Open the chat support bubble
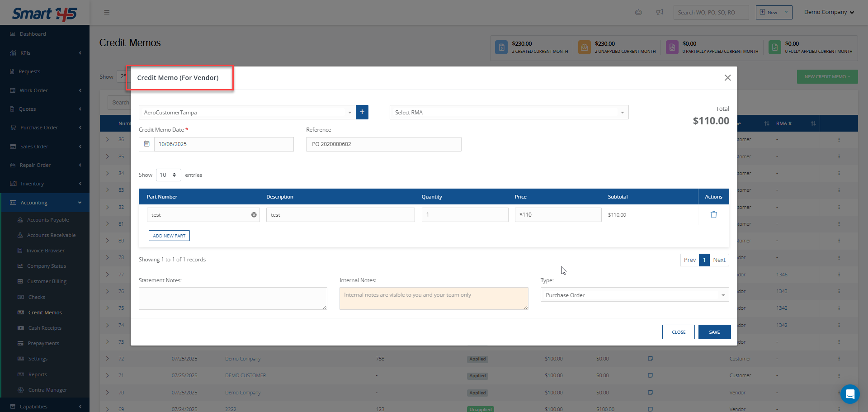The height and width of the screenshot is (412, 868). coord(849,394)
